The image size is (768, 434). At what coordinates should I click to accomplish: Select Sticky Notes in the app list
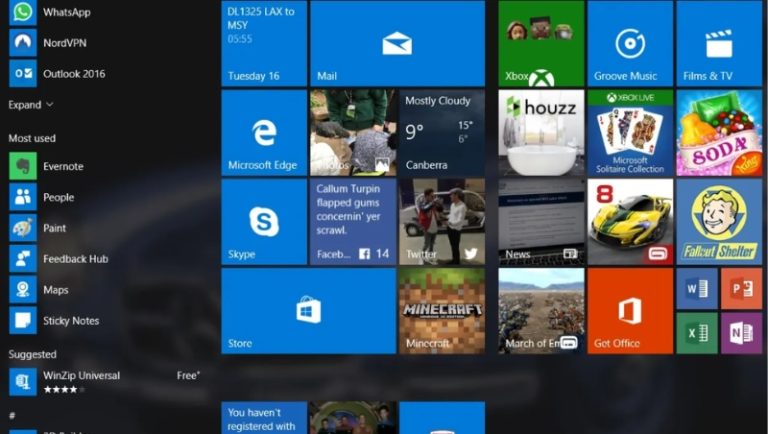[x=70, y=321]
